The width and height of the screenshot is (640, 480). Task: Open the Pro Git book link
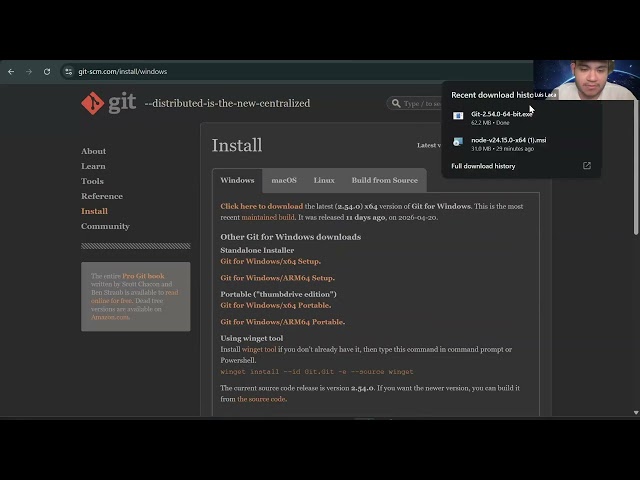pyautogui.click(x=143, y=276)
